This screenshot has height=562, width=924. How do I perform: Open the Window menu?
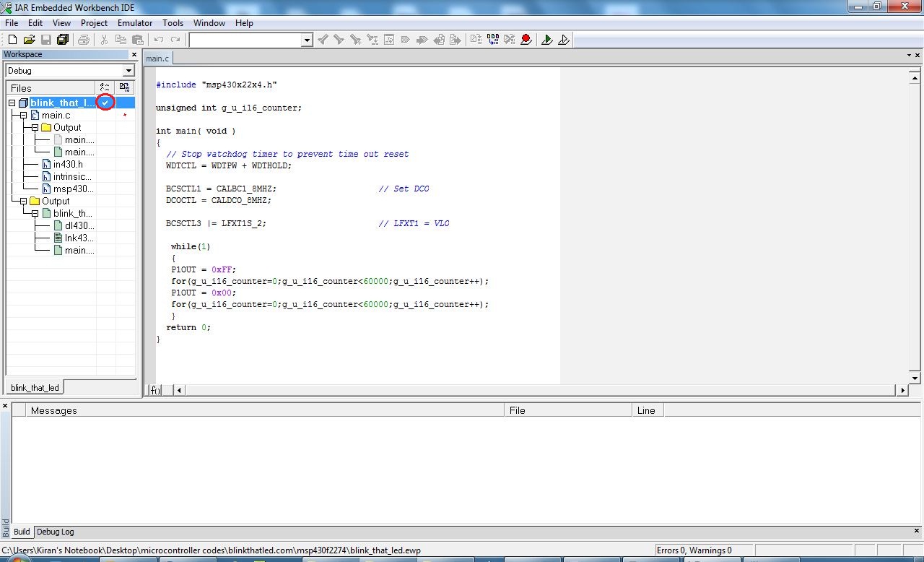pos(209,23)
